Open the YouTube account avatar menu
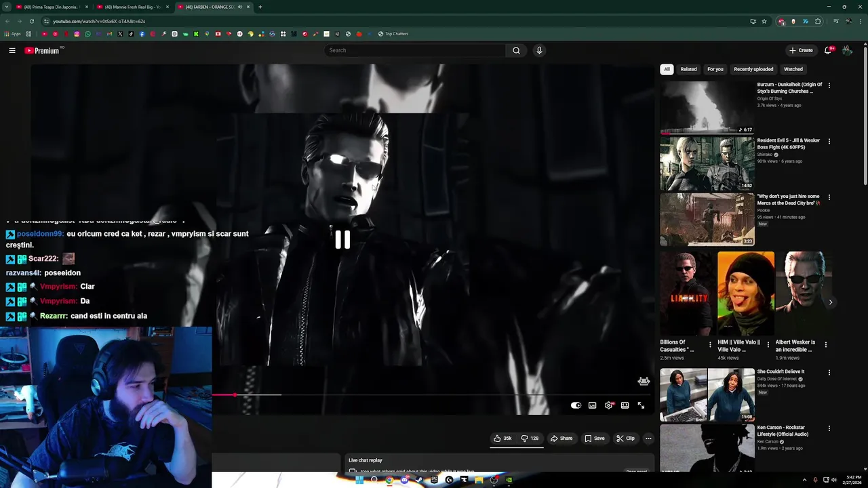Viewport: 868px width, 488px height. click(x=848, y=50)
